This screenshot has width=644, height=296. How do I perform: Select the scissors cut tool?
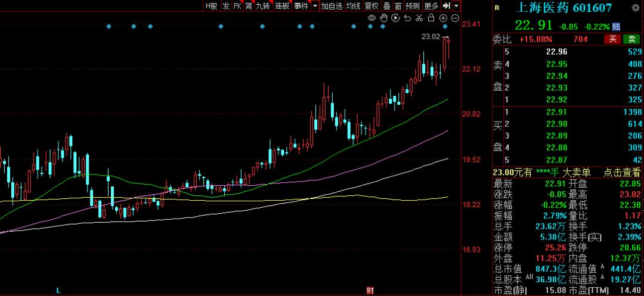(x=419, y=18)
